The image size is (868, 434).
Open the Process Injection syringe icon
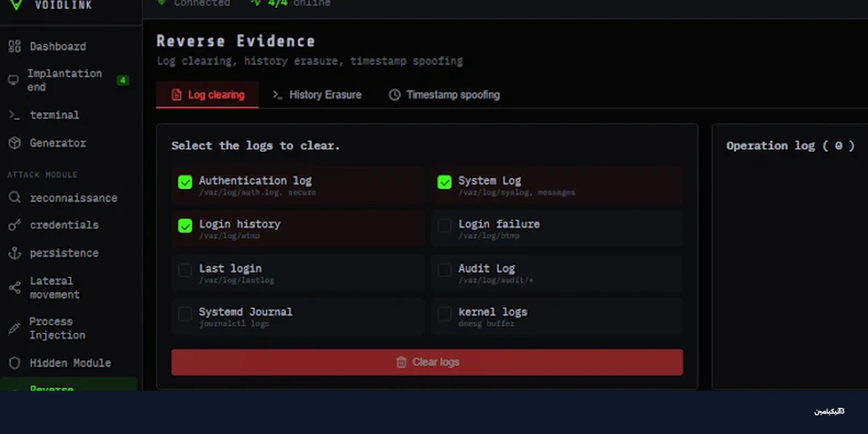[14, 328]
